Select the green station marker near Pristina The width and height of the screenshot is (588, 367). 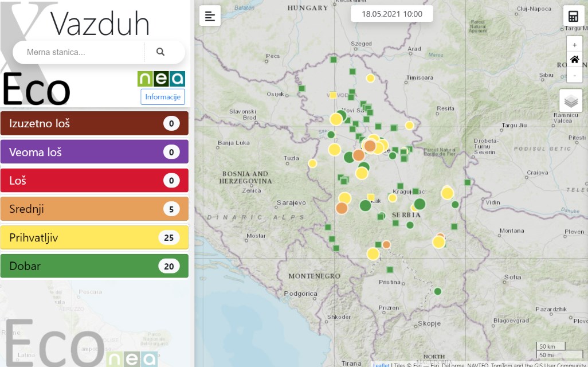pyautogui.click(x=390, y=270)
